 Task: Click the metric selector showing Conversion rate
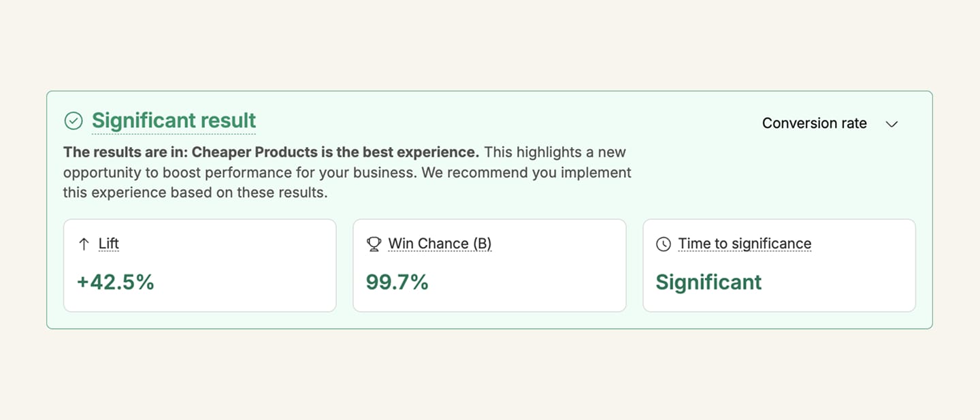click(x=815, y=123)
